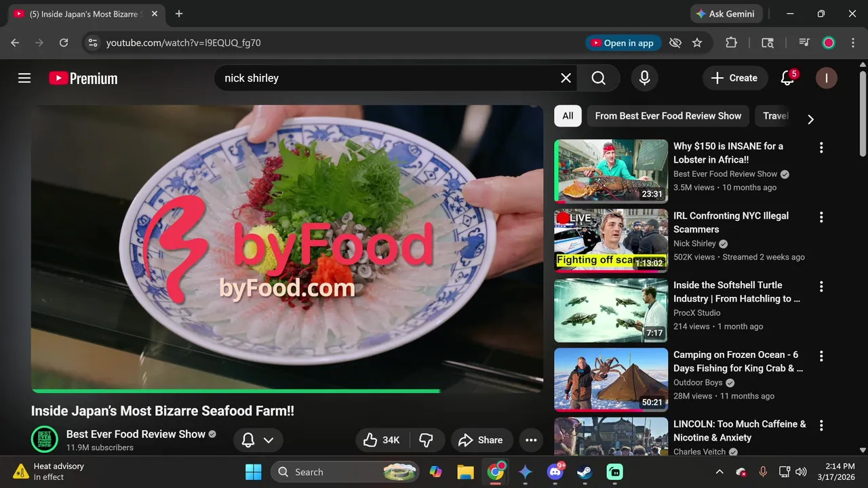This screenshot has width=868, height=488.
Task: Open Nick Shirley channel link
Action: 694,243
